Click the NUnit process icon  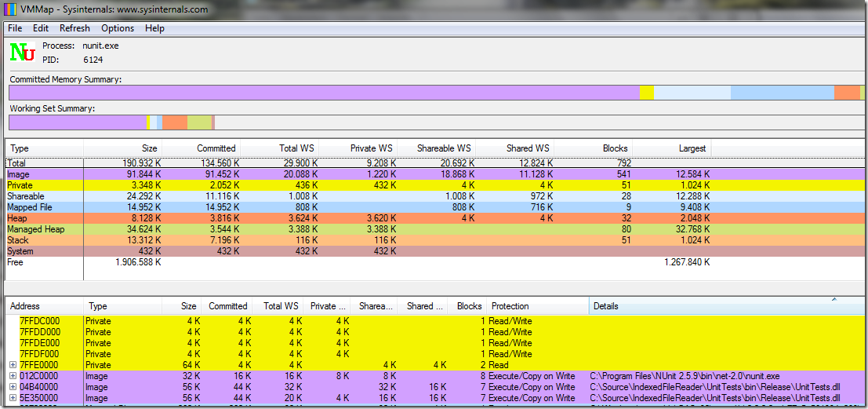[23, 52]
